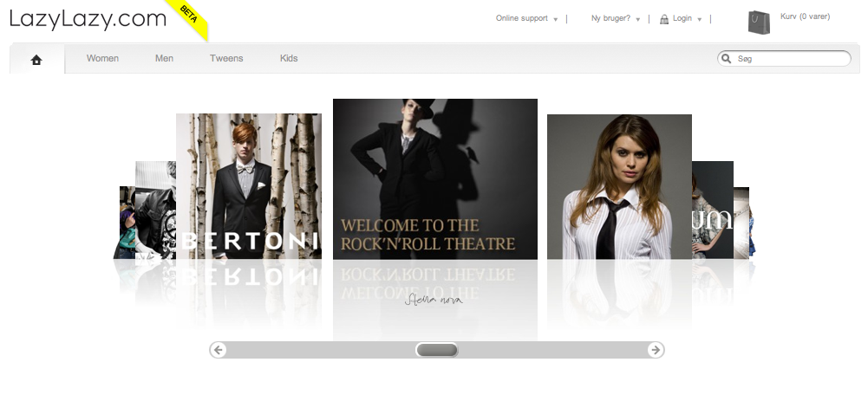Select the Rock'n'Roll Theatre center image
868x414 pixels.
coord(435,179)
